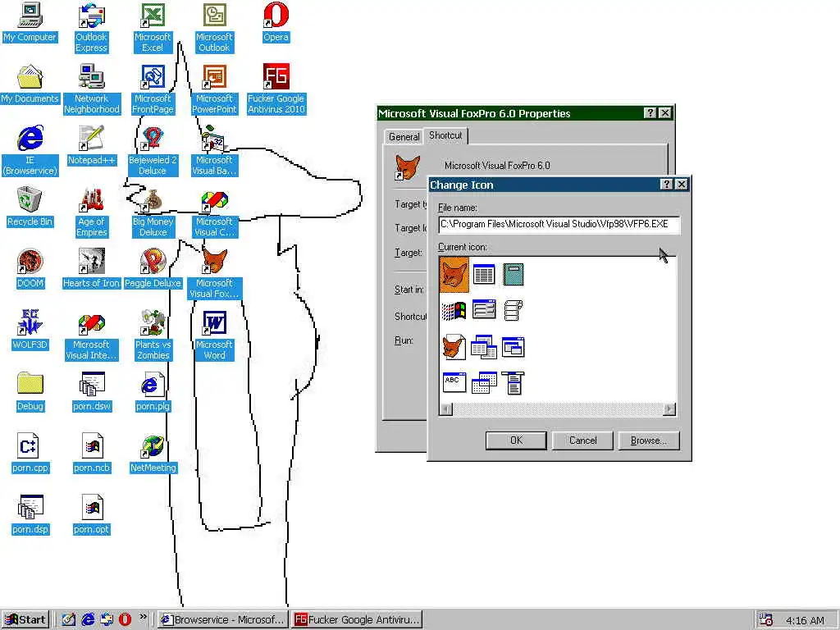Pick the text document lines icon in bottom row
Viewport: 840px width, 630px height.
click(514, 382)
